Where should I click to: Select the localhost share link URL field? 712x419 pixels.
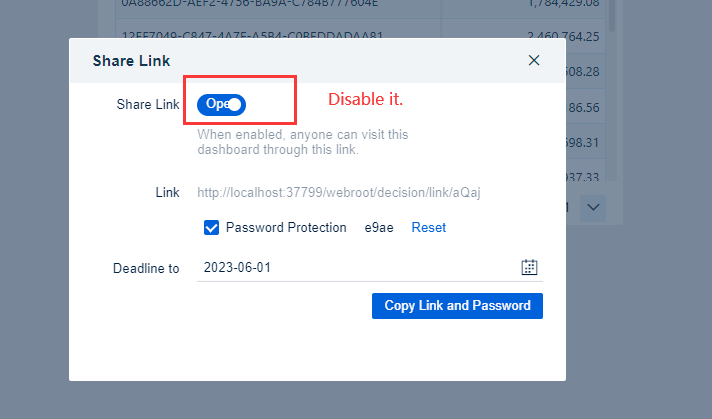[339, 192]
